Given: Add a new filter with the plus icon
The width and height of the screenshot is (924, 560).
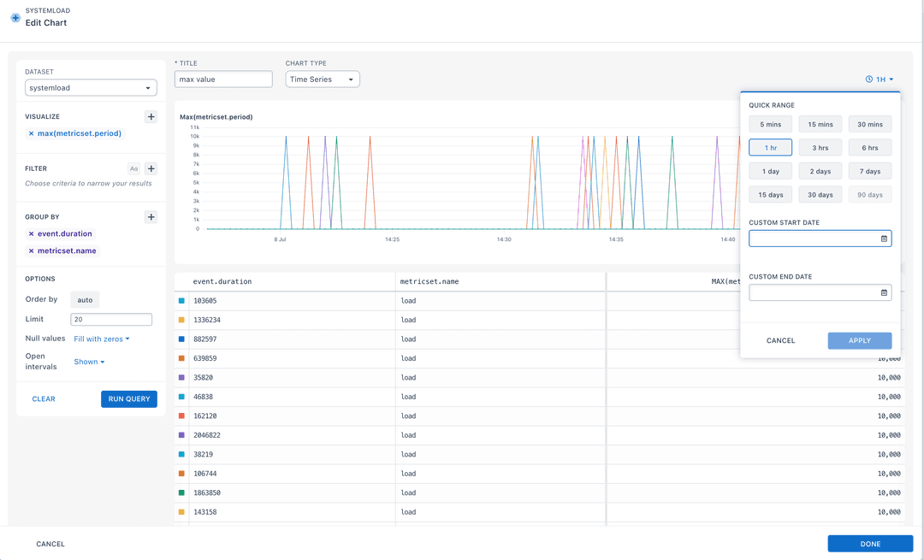Looking at the screenshot, I should [x=151, y=168].
